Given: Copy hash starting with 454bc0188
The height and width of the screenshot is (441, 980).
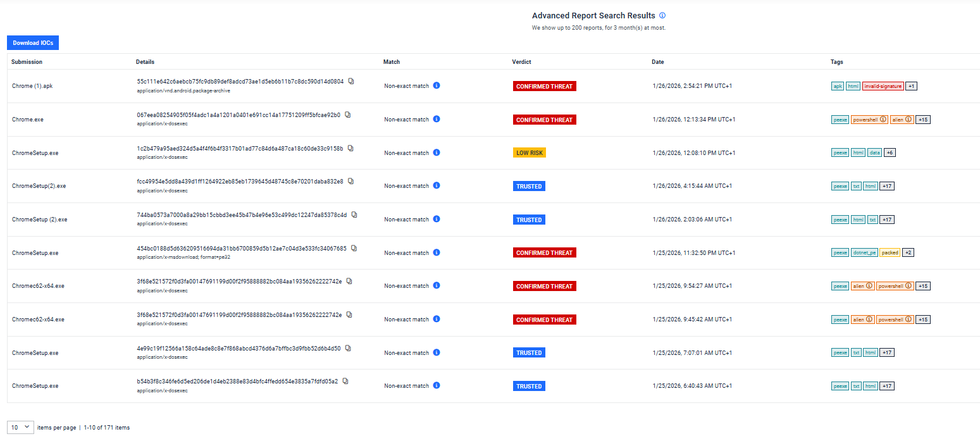Looking at the screenshot, I should [x=354, y=248].
